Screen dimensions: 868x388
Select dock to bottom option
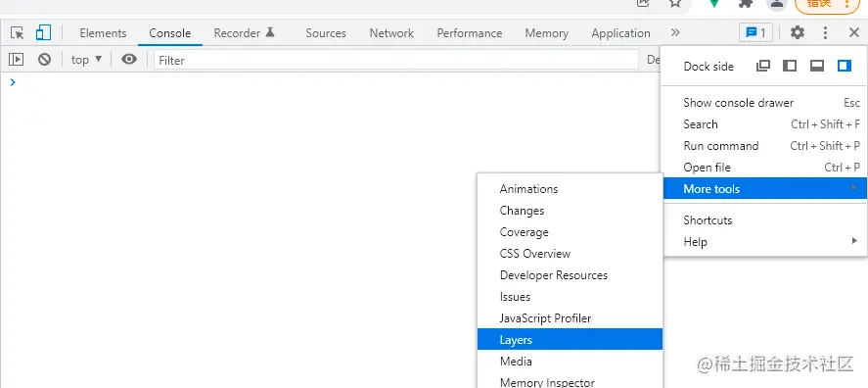tap(817, 66)
